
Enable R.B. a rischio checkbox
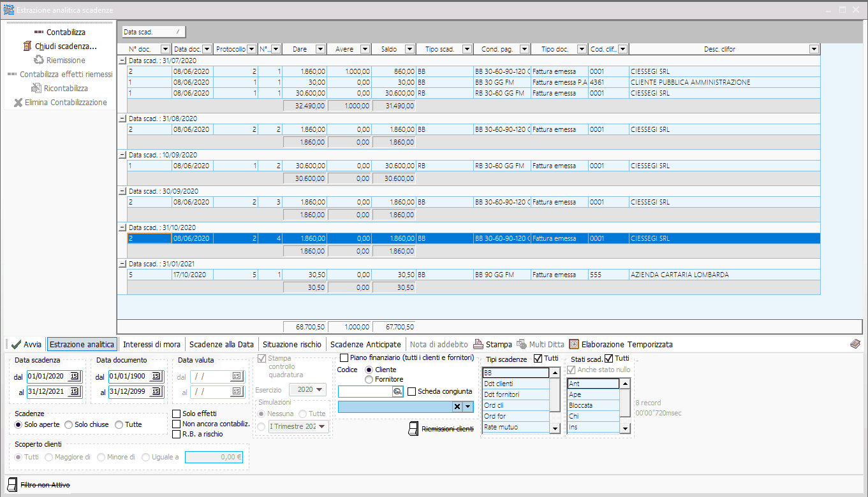point(177,434)
